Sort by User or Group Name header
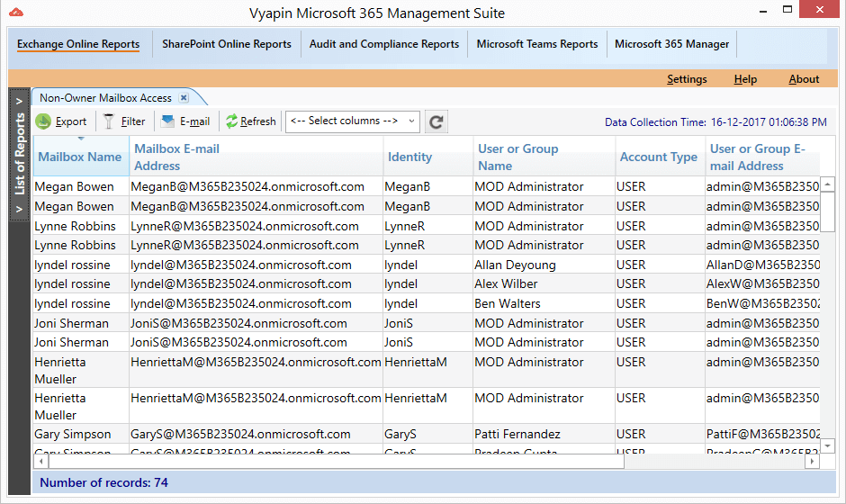This screenshot has width=846, height=504. click(x=544, y=157)
